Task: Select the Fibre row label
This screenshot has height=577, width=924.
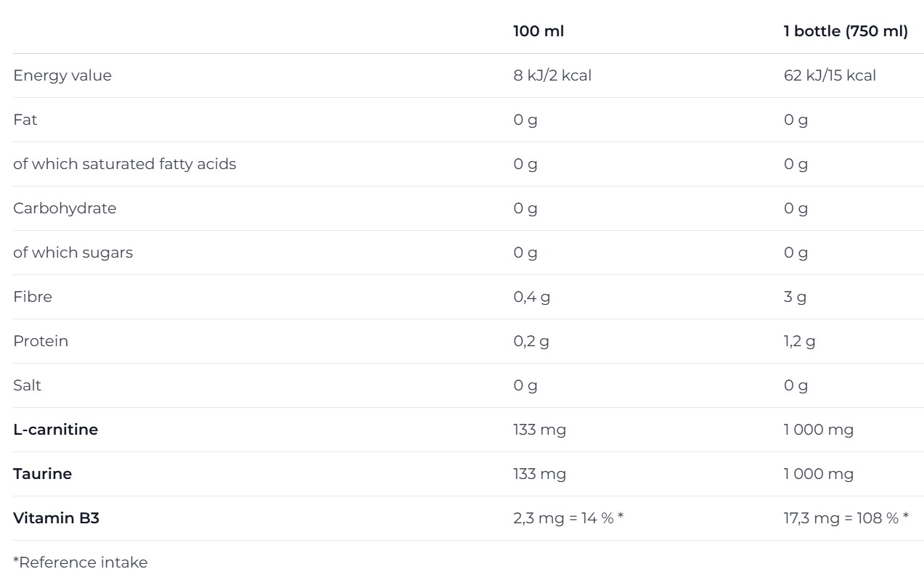Action: [33, 297]
